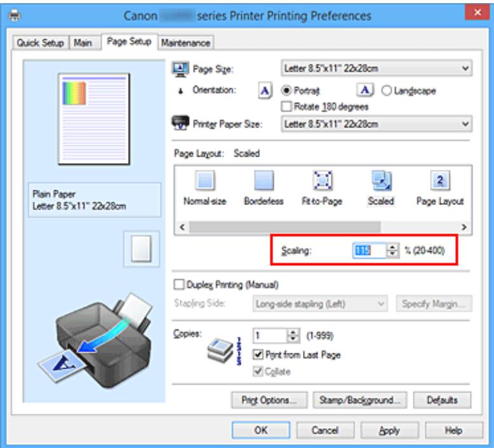Choose the Borderless layout icon
This screenshot has width=494, height=448.
tap(264, 180)
